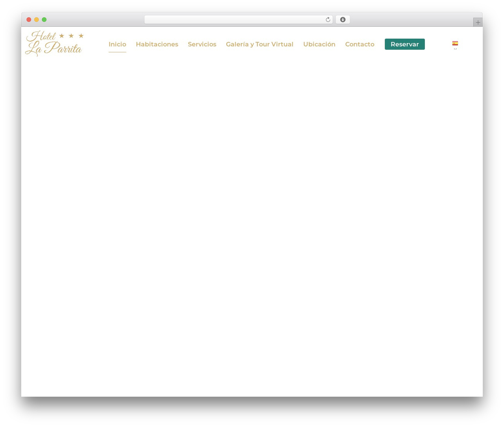The height and width of the screenshot is (427, 504).
Task: Expand the language selector chevron
Action: tap(455, 49)
